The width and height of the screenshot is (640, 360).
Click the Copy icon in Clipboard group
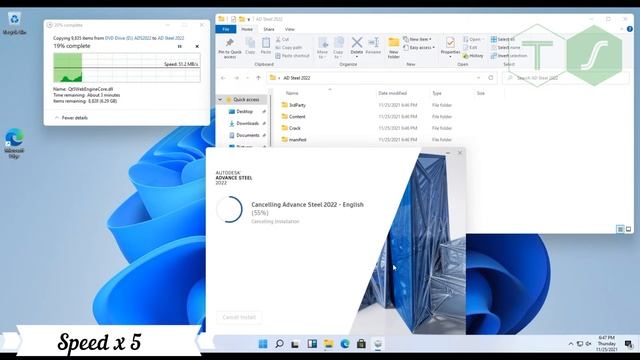(250, 45)
